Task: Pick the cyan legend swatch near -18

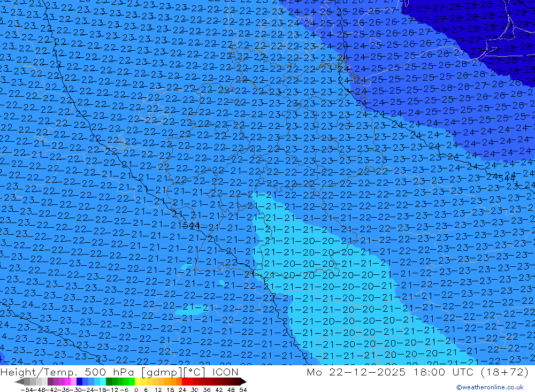Action: (x=103, y=381)
